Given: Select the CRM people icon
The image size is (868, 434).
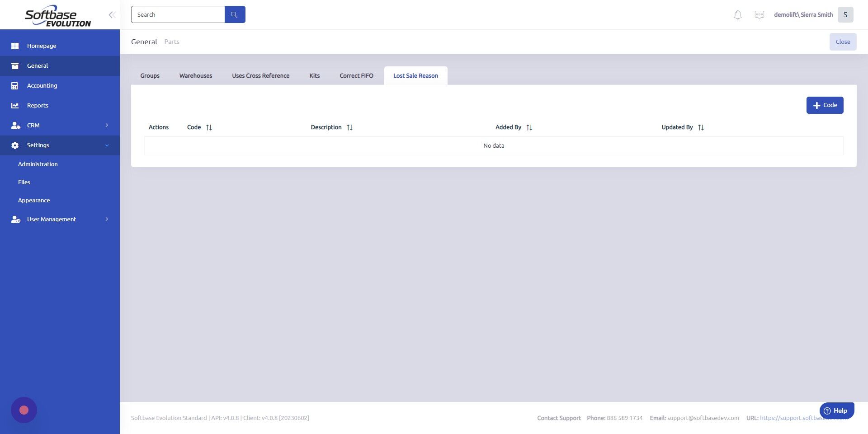Looking at the screenshot, I should click(16, 125).
